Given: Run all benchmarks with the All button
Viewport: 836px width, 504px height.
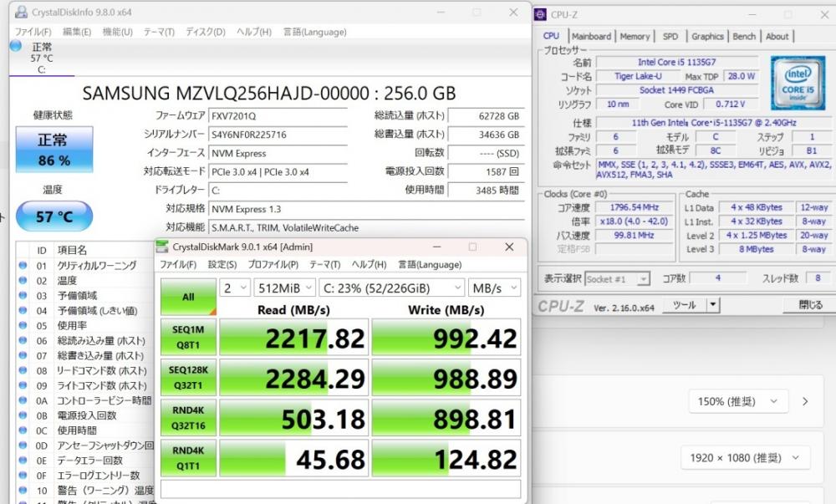Looking at the screenshot, I should [188, 297].
